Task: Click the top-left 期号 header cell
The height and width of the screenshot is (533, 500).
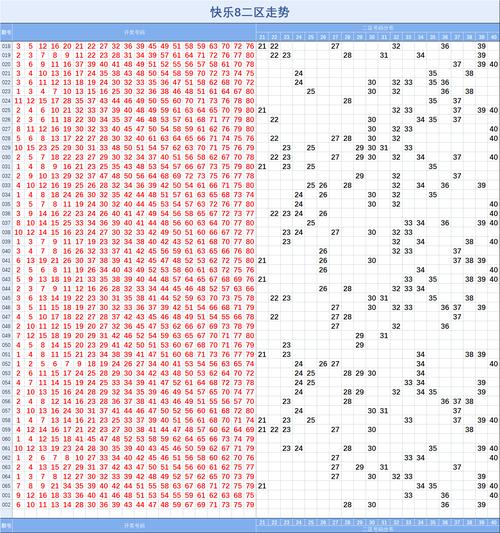Action: point(6,33)
